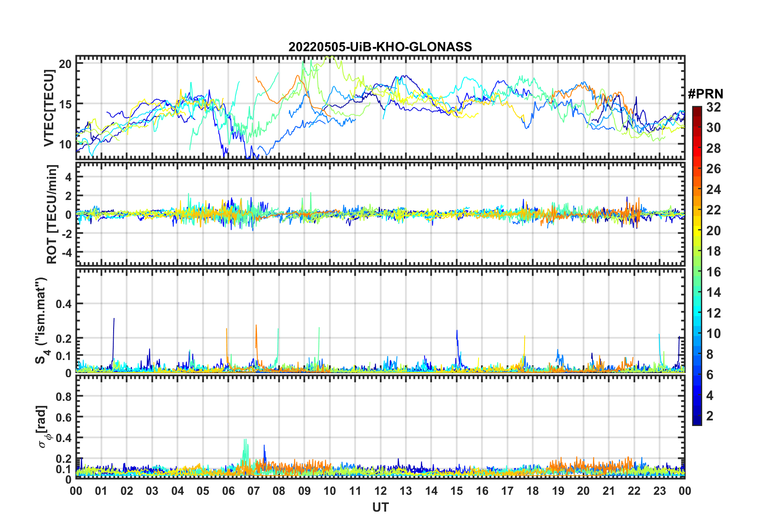Click the plot title 20220505-UiB-KHO-GLONASS
The height and width of the screenshot is (532, 761).
(380, 47)
